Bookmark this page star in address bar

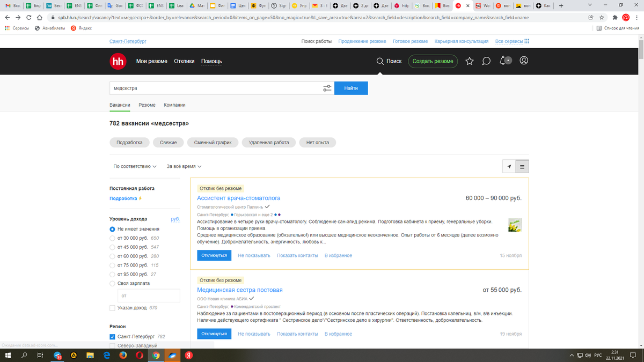click(602, 17)
